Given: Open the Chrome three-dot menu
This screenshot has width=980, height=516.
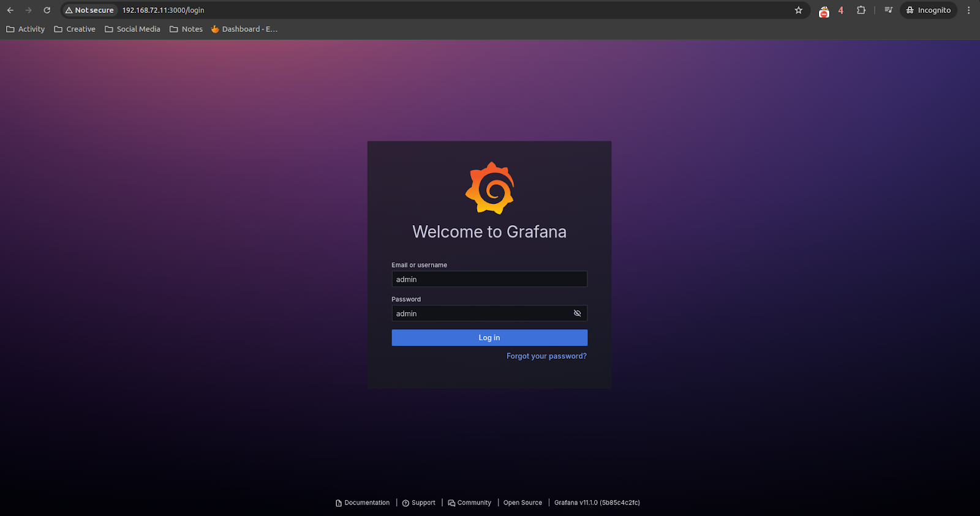Looking at the screenshot, I should (969, 10).
